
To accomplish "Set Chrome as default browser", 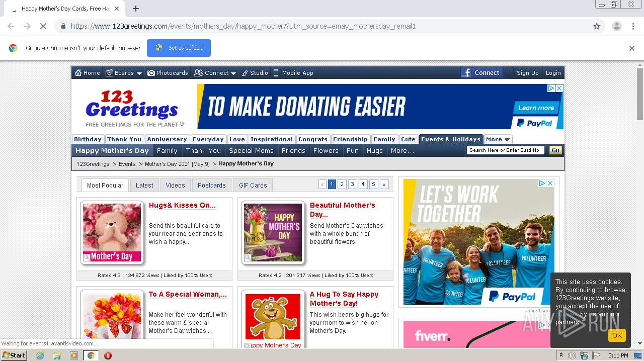I will point(179,48).
